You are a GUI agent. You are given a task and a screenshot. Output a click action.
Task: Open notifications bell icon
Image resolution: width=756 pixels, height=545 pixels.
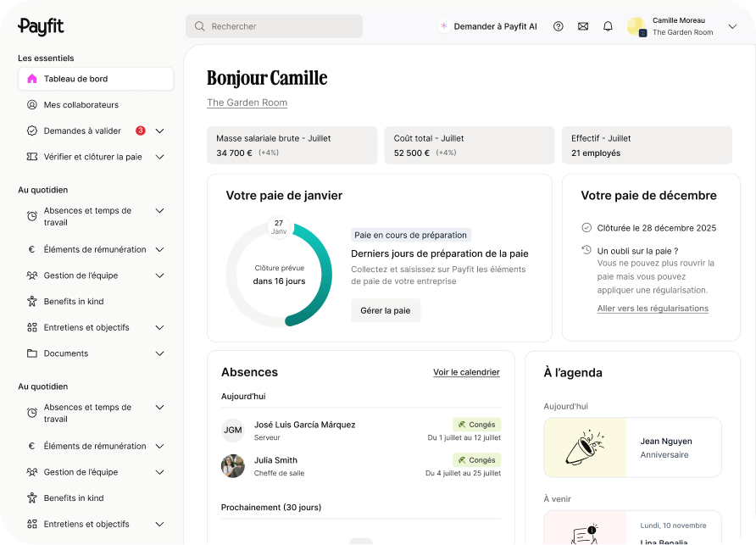coord(608,26)
